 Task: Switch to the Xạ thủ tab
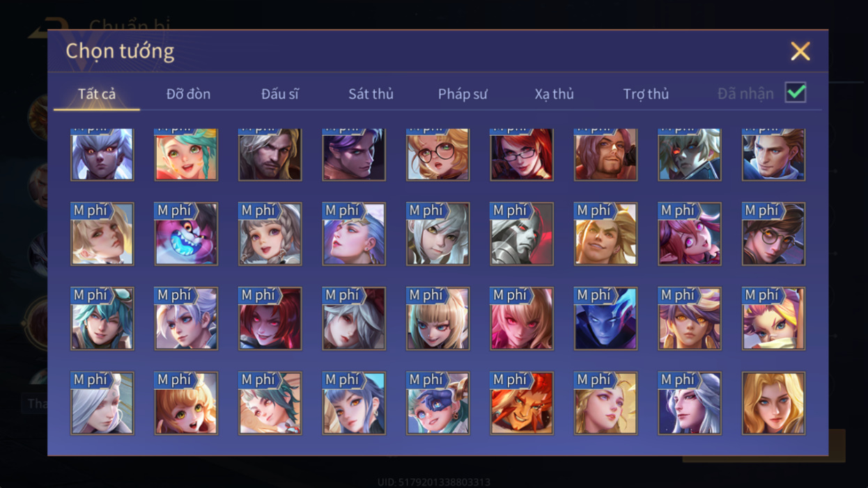[555, 94]
